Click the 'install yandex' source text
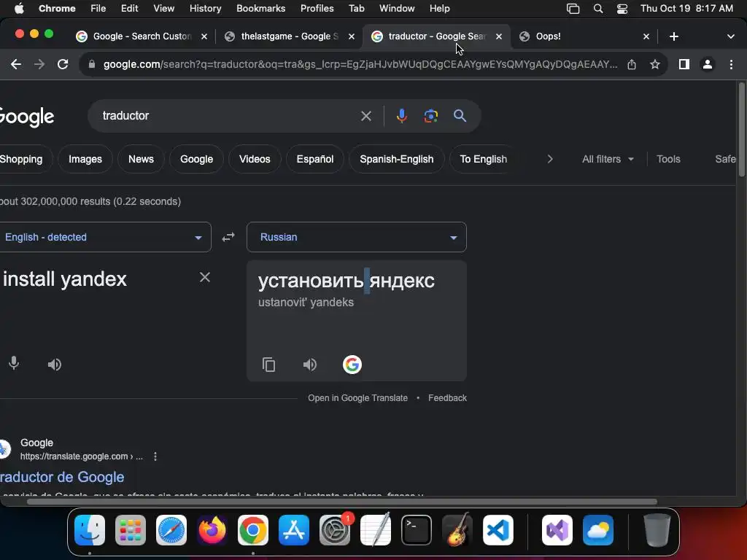Screen dimensions: 747x560 65,279
